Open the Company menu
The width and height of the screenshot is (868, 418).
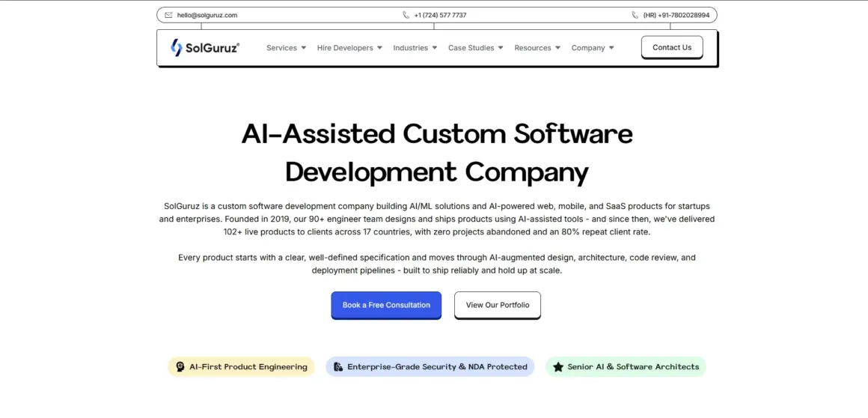tap(588, 48)
